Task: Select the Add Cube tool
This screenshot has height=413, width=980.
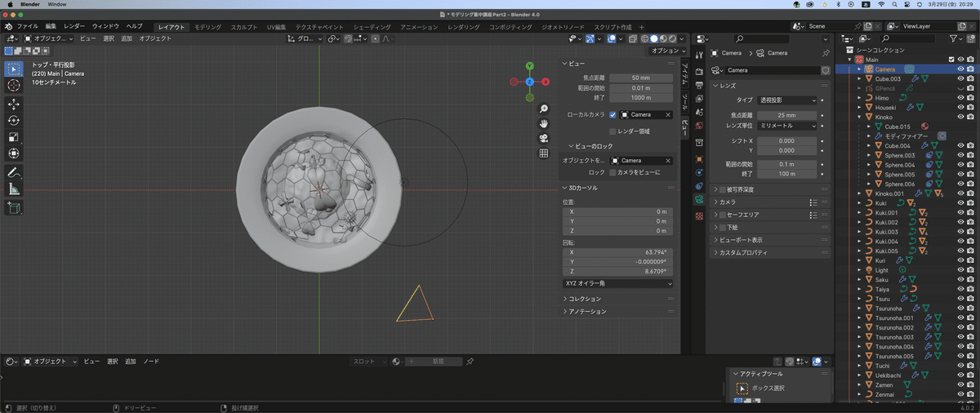Action: (14, 209)
